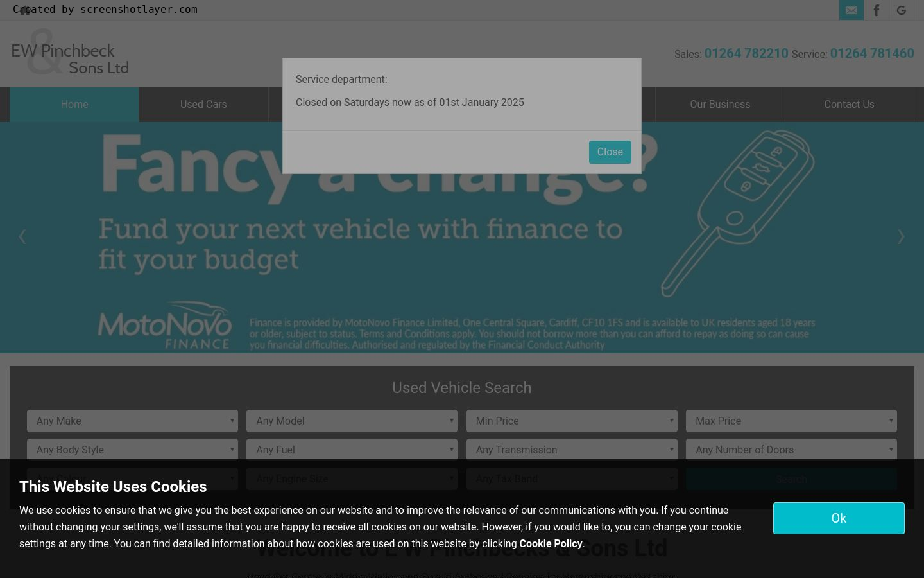Accept cookies with Ok button
The width and height of the screenshot is (924, 578).
click(839, 518)
